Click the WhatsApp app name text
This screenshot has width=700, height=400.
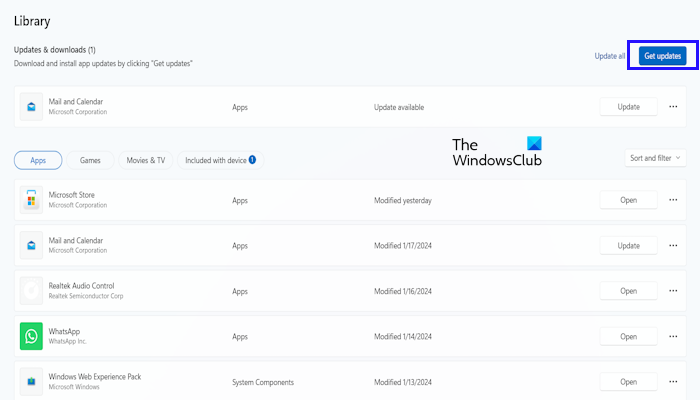[64, 331]
